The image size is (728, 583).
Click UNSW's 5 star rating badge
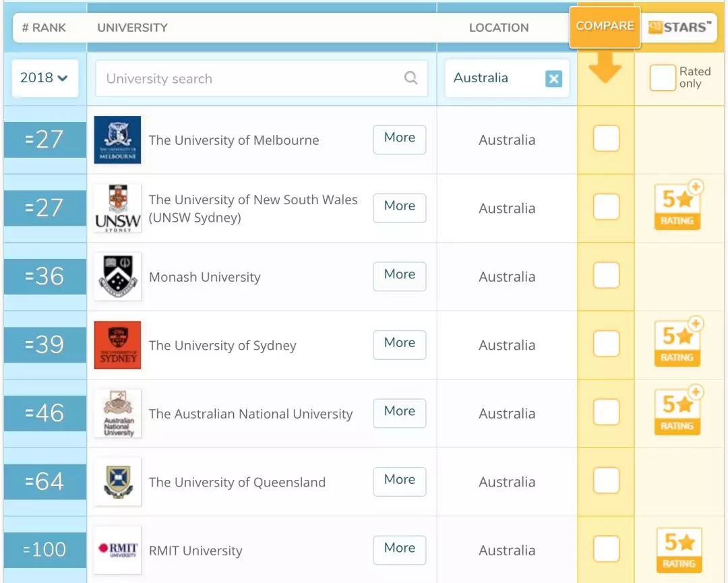click(678, 207)
